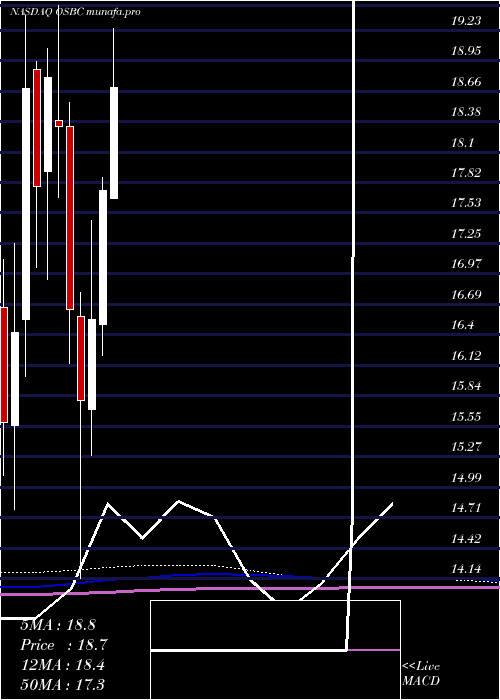Click the 16.4 price axis label
This screenshot has width=500, height=700.
[462, 325]
